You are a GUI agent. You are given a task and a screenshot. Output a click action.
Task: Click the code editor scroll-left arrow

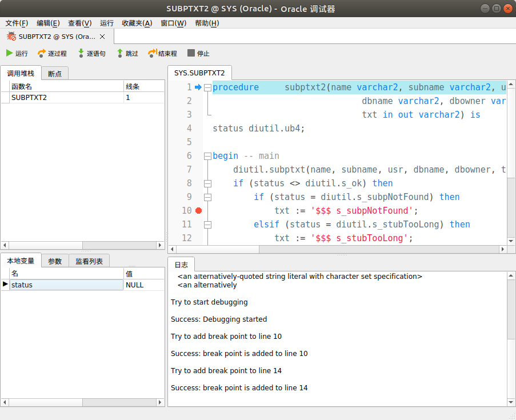[x=172, y=249]
